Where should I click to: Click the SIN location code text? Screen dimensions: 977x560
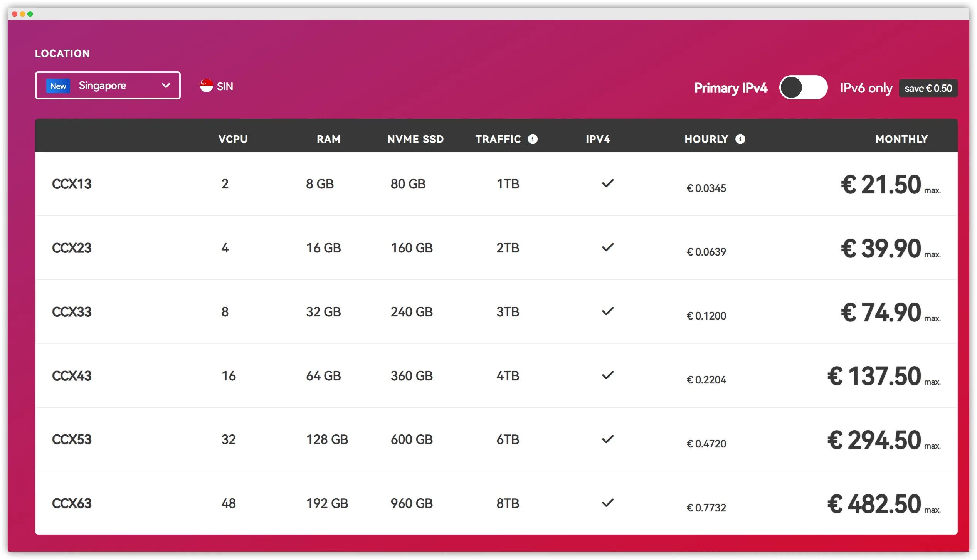click(x=225, y=86)
